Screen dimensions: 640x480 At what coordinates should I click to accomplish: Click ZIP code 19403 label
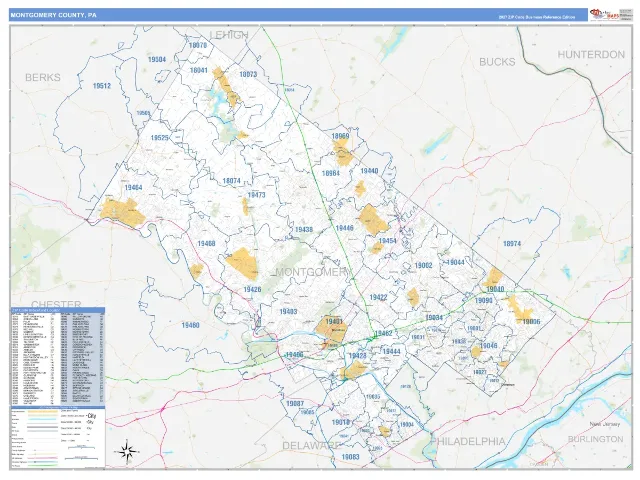coord(289,311)
